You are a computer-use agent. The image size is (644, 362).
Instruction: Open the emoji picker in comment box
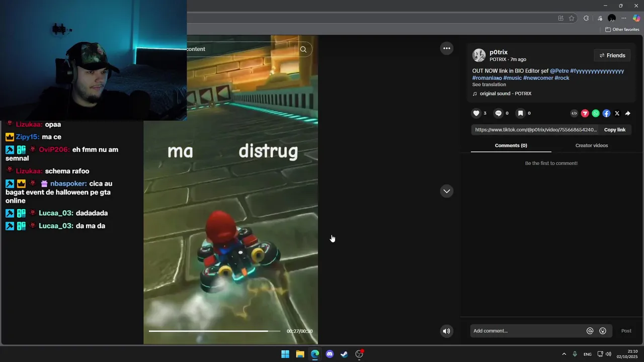coord(603,331)
